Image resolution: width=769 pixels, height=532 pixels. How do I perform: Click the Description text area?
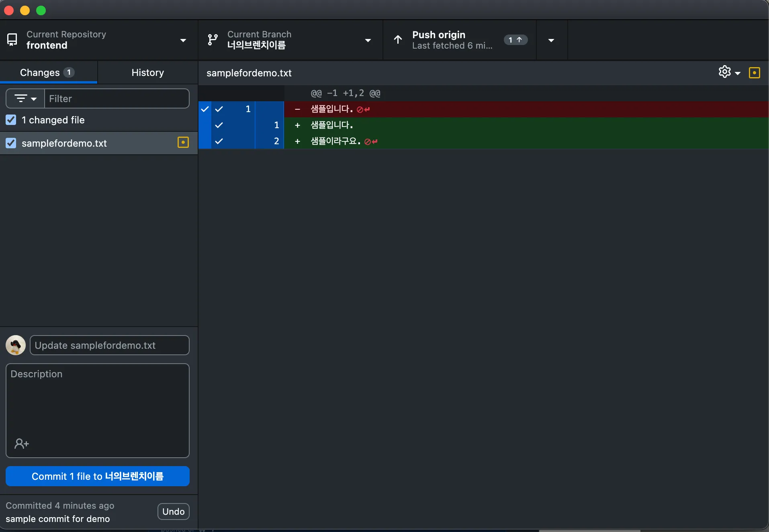click(x=98, y=411)
